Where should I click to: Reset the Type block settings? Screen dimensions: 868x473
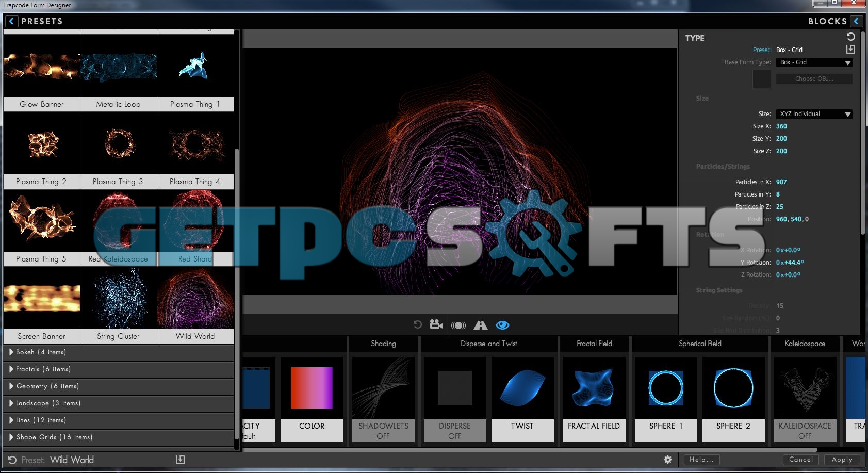[x=850, y=37]
